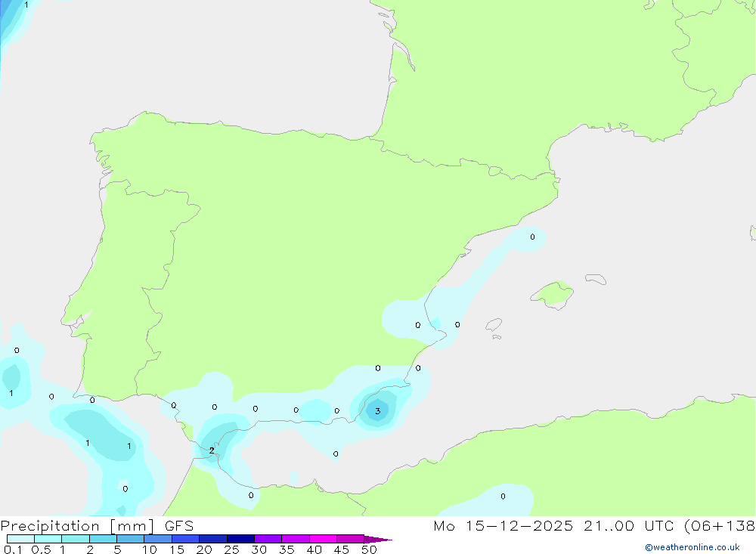Pick the magenta legend swatch between 40 and 45
The height and width of the screenshot is (554, 756).
(323, 539)
